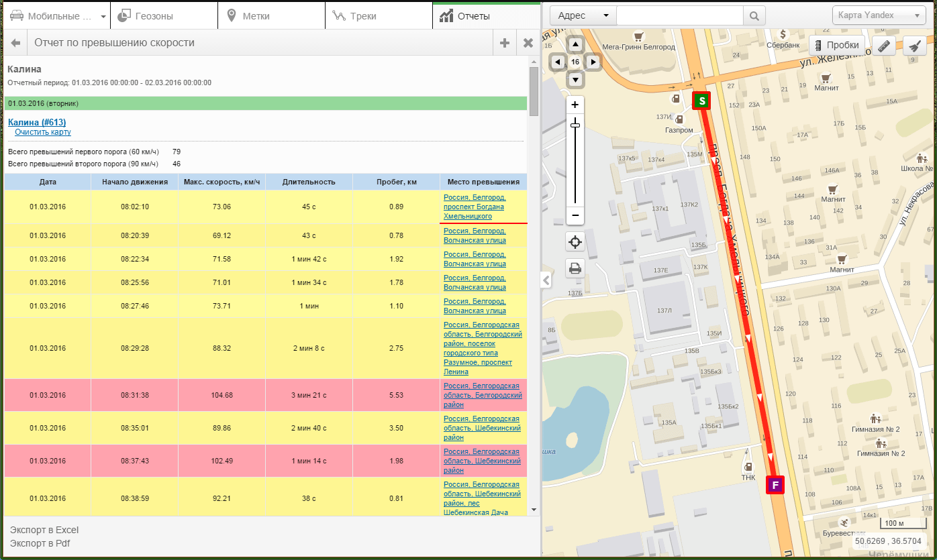Click Экспорт в Pdf
This screenshot has width=937, height=560.
pyautogui.click(x=40, y=543)
